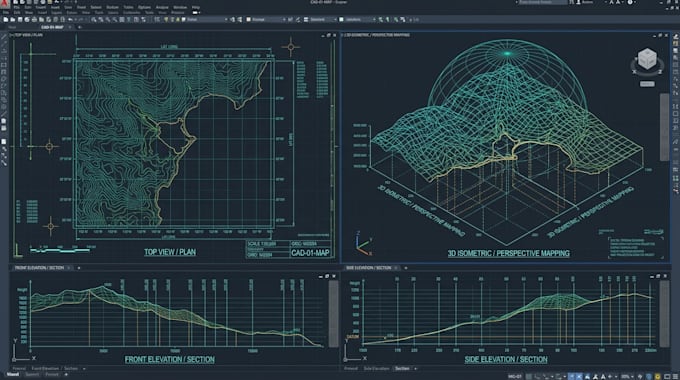Click the layer lightbulb icon in the top toolbar
The width and height of the screenshot is (680, 380).
(166, 20)
